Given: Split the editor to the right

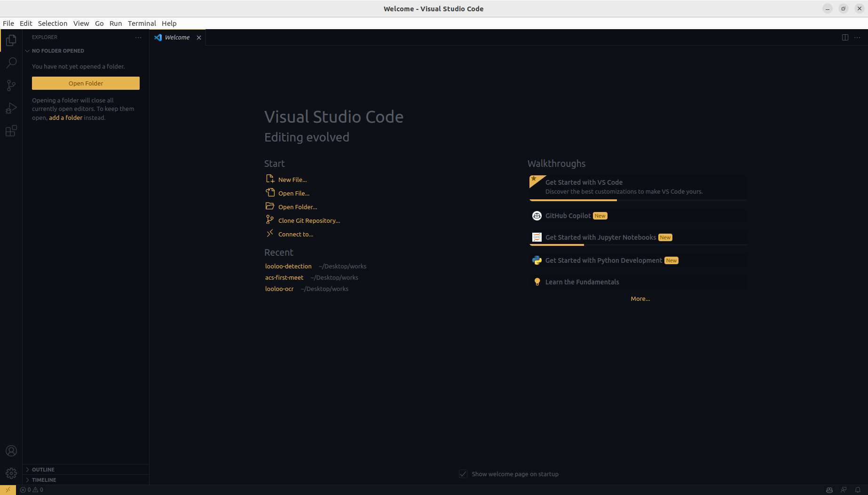Looking at the screenshot, I should (x=845, y=37).
